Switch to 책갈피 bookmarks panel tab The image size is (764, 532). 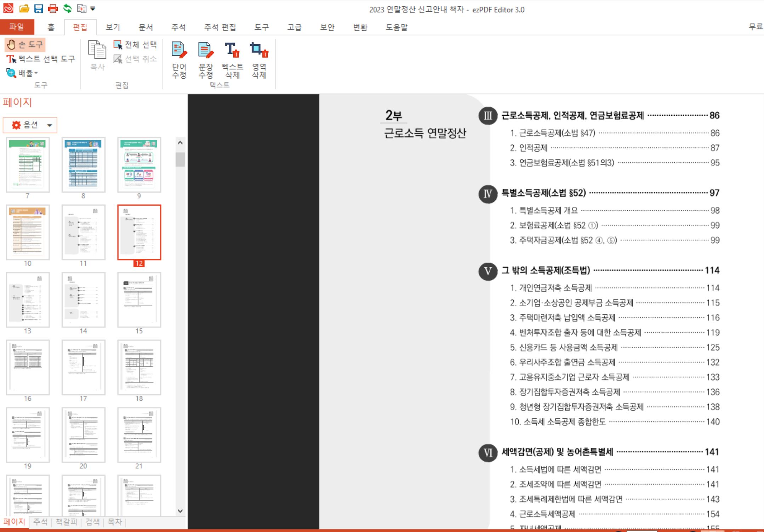click(x=66, y=521)
